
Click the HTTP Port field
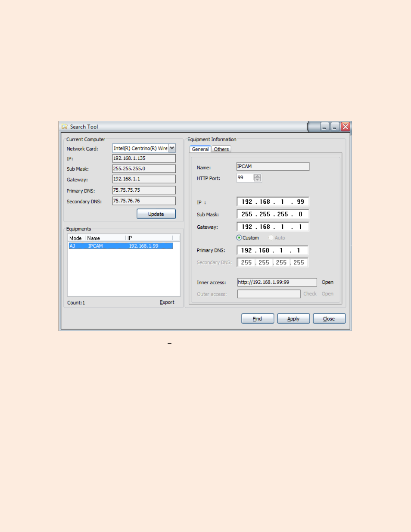(245, 177)
